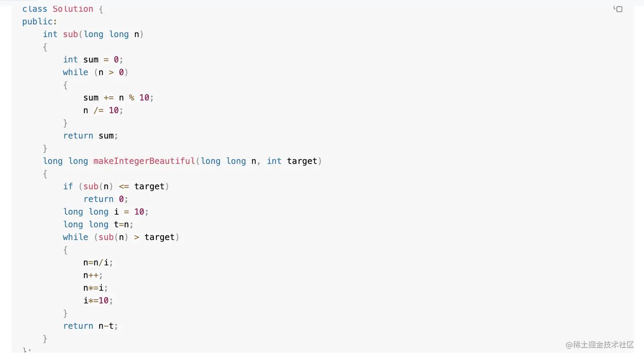Click the sub function name in its definition
644x359 pixels.
(70, 34)
